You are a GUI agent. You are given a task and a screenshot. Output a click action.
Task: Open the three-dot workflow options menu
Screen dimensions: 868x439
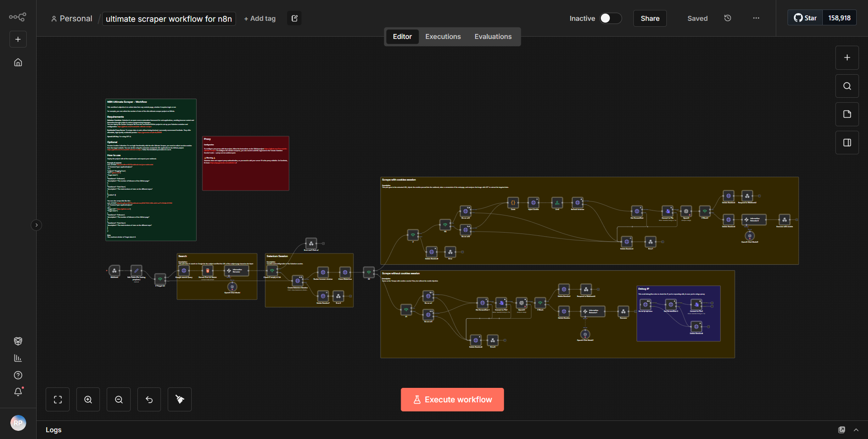[x=756, y=18]
